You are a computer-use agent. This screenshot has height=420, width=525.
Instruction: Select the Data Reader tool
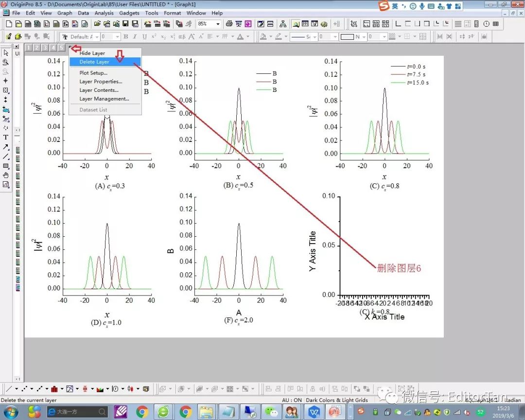(6, 90)
